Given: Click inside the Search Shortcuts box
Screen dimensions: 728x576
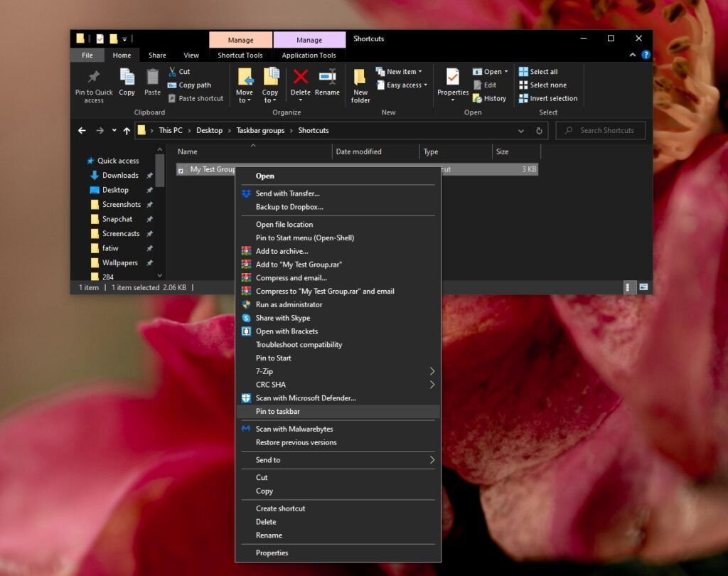Looking at the screenshot, I should (x=601, y=130).
